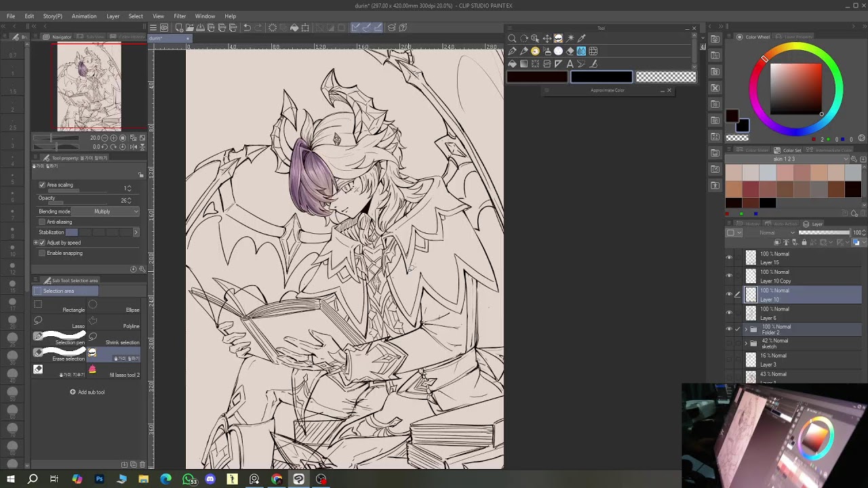
Task: Expand Folder 2 in the Layer panel
Action: point(746,329)
